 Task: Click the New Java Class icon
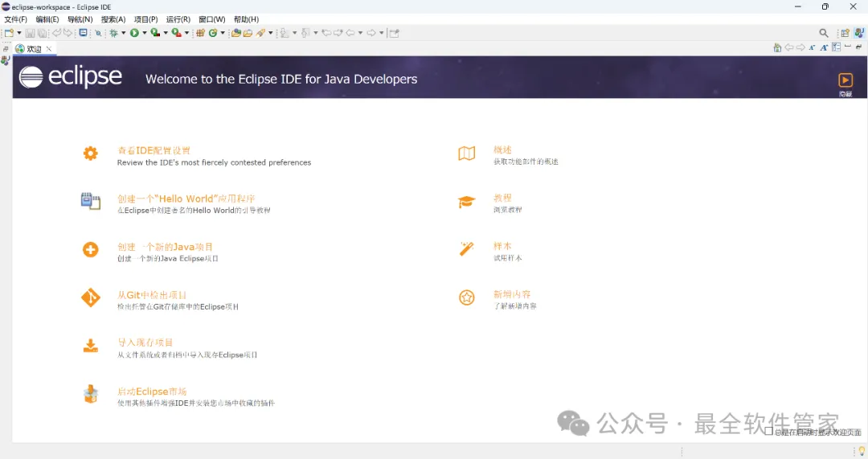coord(212,33)
